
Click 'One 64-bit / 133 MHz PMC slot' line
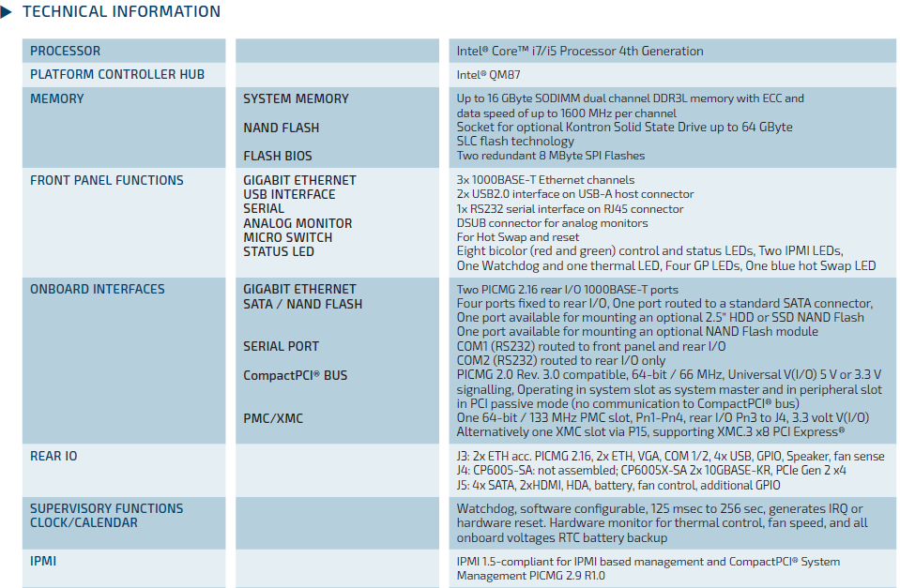[663, 418]
